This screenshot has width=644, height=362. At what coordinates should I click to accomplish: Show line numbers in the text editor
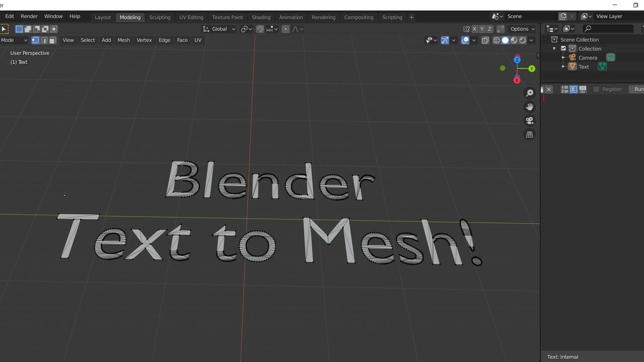pyautogui.click(x=564, y=89)
